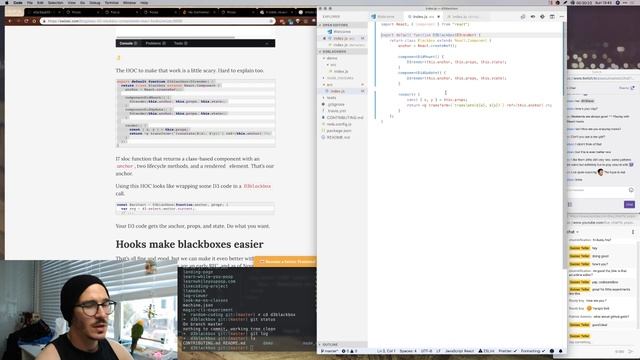
Task: Reload the browser page
Action: [26, 21]
